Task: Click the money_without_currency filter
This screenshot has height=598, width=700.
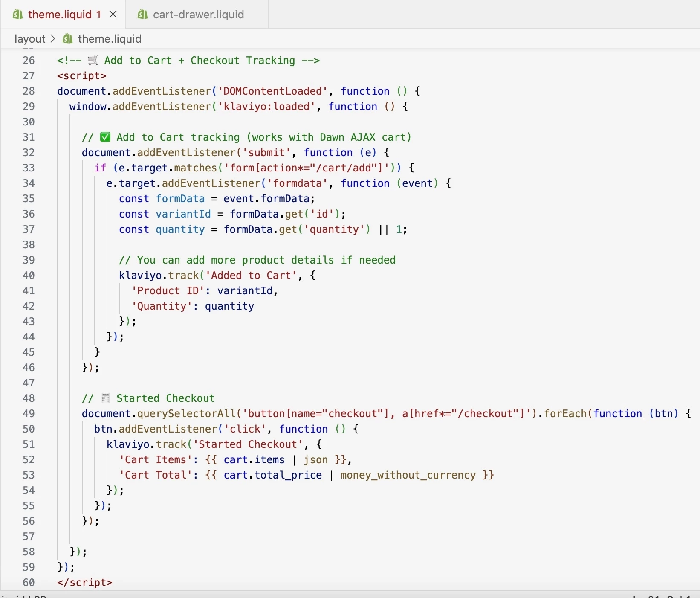Action: coord(408,475)
